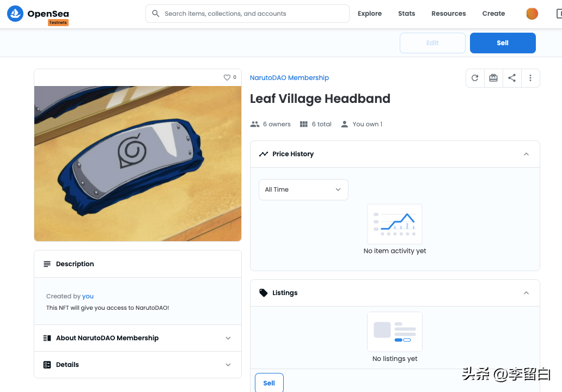Click the refresh metadata icon
Image resolution: width=562 pixels, height=392 pixels.
[x=475, y=78]
